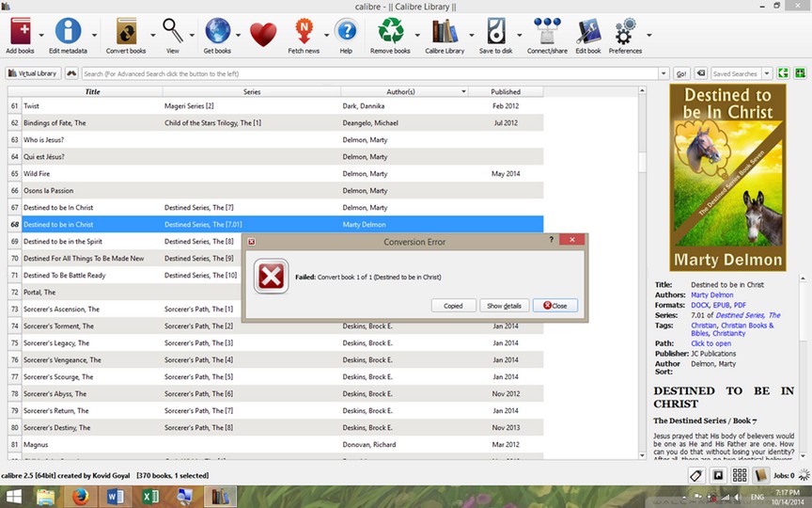812x508 pixels.
Task: Expand the search history dropdown arrow
Action: pyautogui.click(x=664, y=73)
